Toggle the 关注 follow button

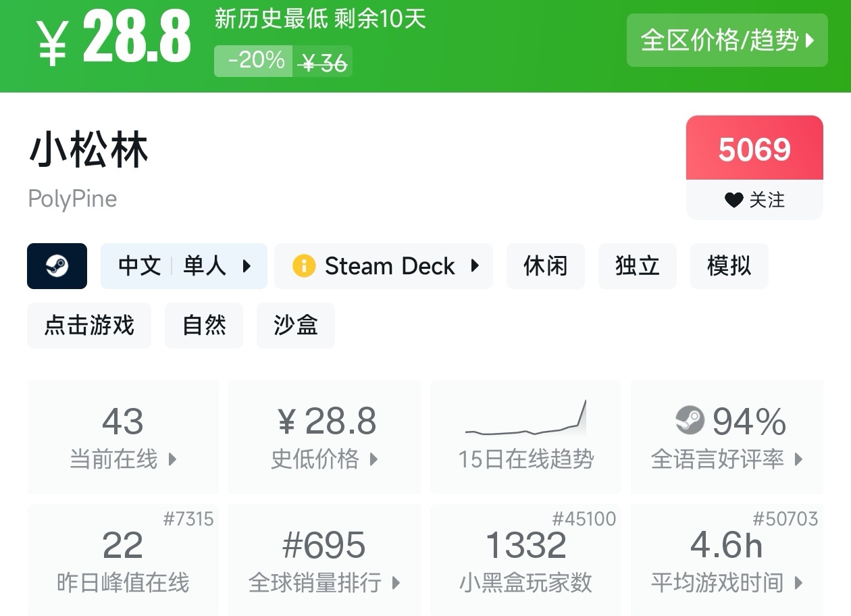click(754, 200)
